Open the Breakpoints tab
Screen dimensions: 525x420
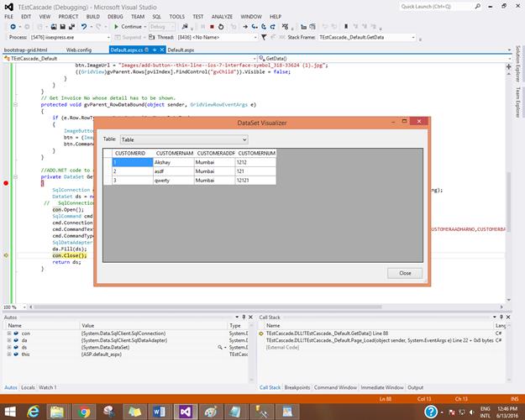coord(297,387)
